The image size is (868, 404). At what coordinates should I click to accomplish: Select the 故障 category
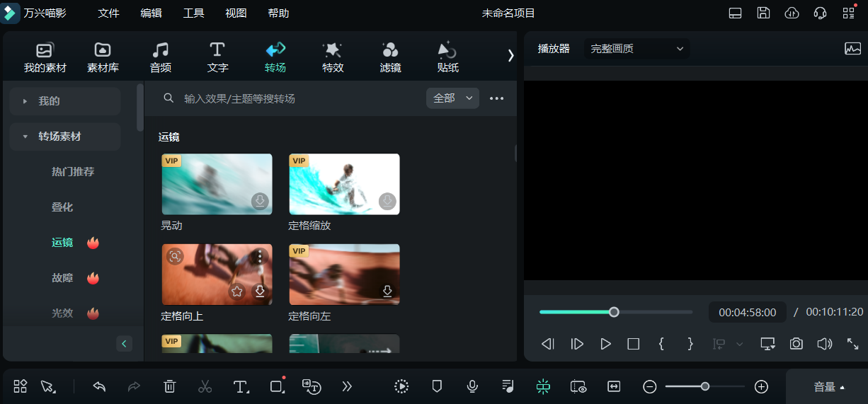[x=62, y=278]
